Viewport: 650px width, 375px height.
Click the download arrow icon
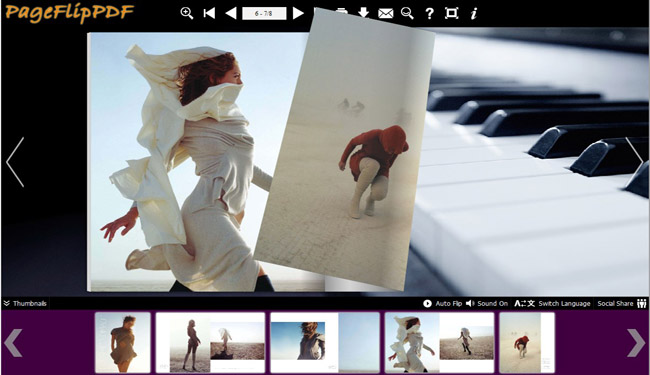point(364,12)
